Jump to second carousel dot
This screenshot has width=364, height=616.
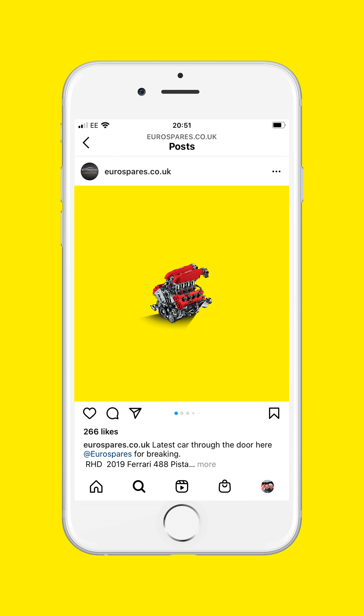pyautogui.click(x=182, y=413)
